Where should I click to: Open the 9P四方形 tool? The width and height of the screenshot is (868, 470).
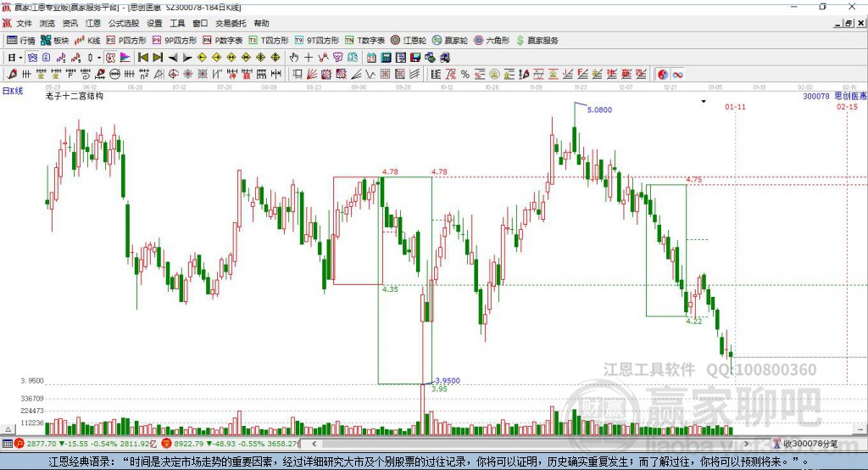(175, 41)
